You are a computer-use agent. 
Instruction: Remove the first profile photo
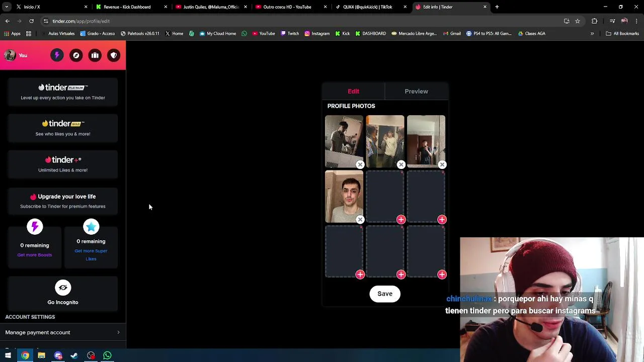click(x=360, y=165)
